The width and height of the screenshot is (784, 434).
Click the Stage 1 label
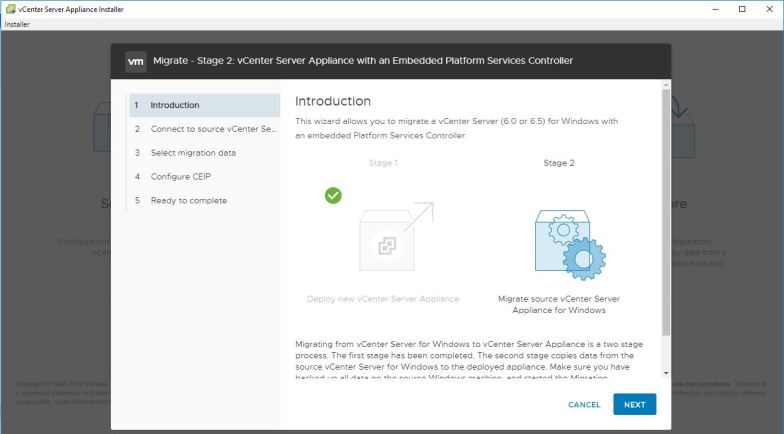(385, 162)
